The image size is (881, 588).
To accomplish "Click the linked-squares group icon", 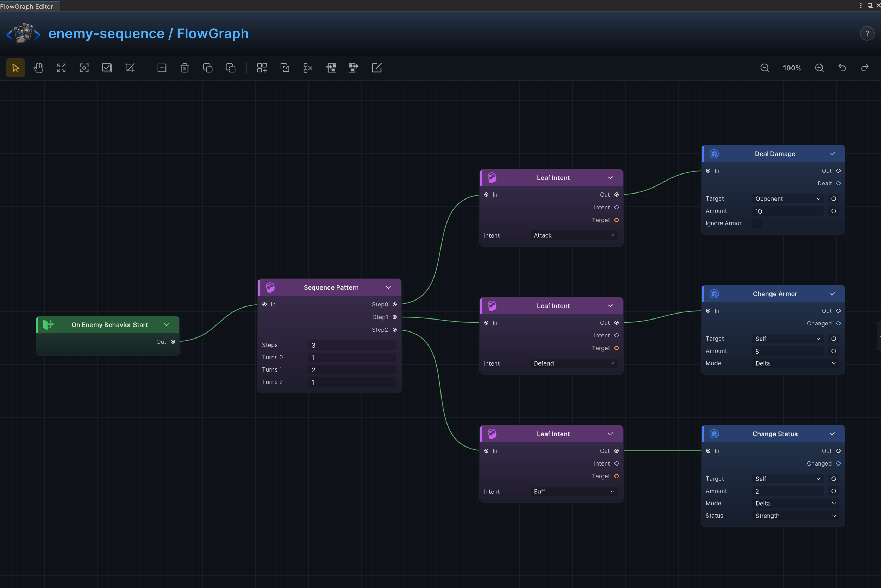I will point(285,68).
